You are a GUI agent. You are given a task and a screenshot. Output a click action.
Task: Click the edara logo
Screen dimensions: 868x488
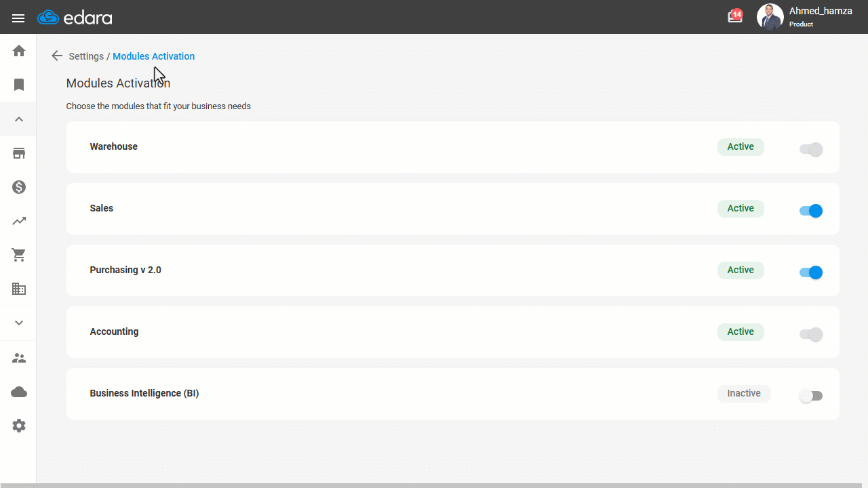(75, 18)
